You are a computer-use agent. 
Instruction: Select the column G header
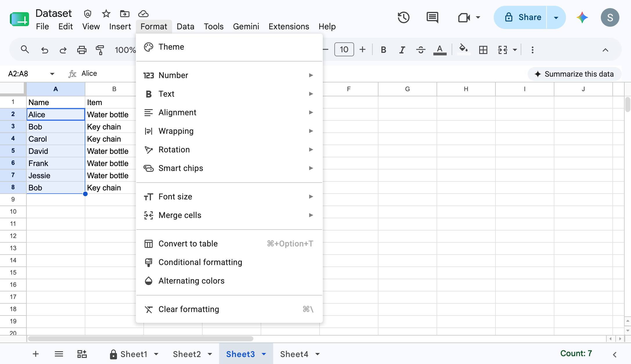(x=408, y=89)
